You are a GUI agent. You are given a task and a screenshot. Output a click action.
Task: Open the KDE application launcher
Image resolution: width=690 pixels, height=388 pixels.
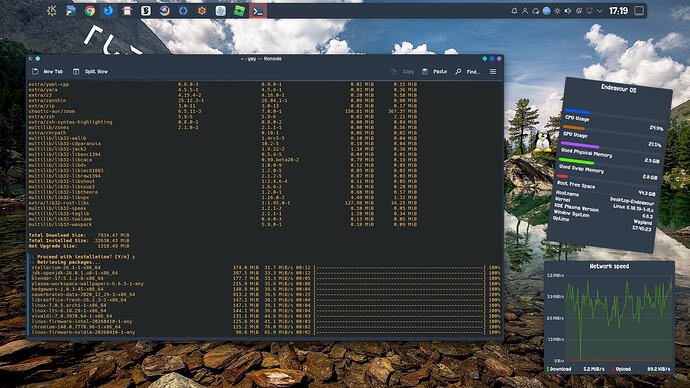coord(52,11)
